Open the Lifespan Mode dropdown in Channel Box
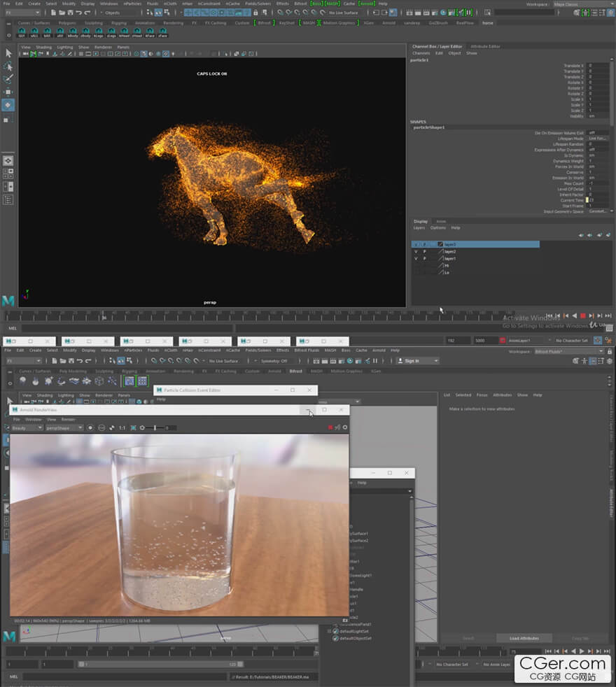Screen dimensions: 616x687 coord(598,139)
